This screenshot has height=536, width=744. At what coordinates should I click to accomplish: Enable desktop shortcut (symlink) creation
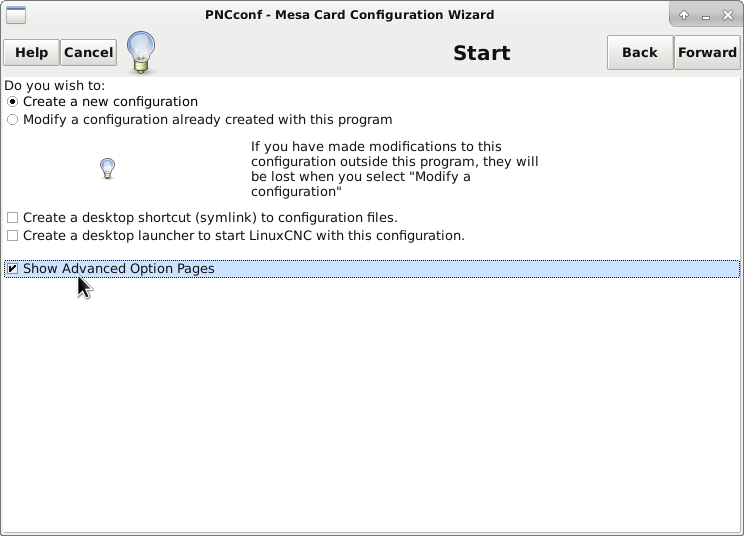pos(13,218)
